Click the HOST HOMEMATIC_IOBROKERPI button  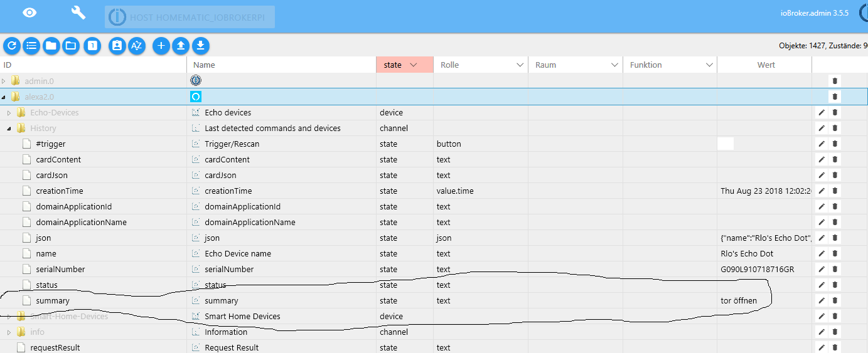click(190, 17)
